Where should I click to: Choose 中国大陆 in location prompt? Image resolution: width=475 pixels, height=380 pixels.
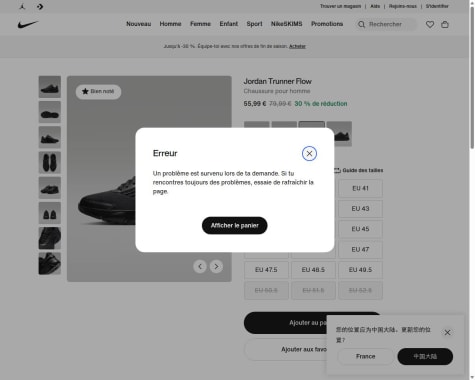point(425,357)
